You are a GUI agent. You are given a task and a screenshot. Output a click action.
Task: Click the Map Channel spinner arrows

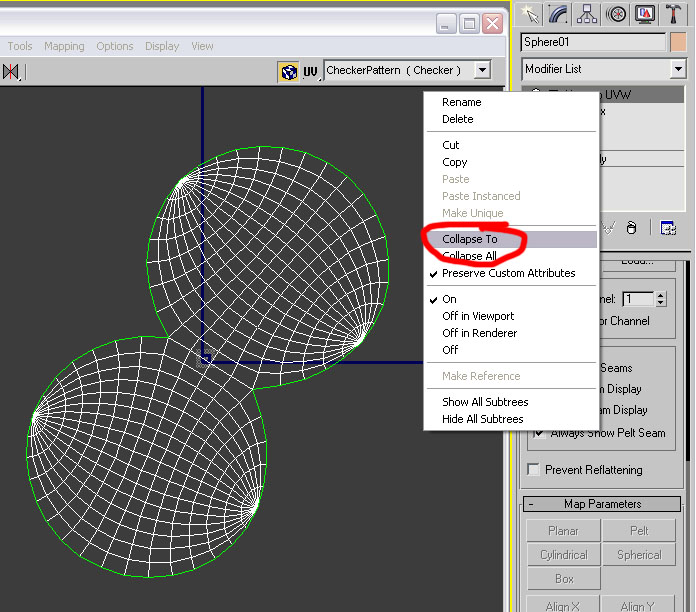660,299
